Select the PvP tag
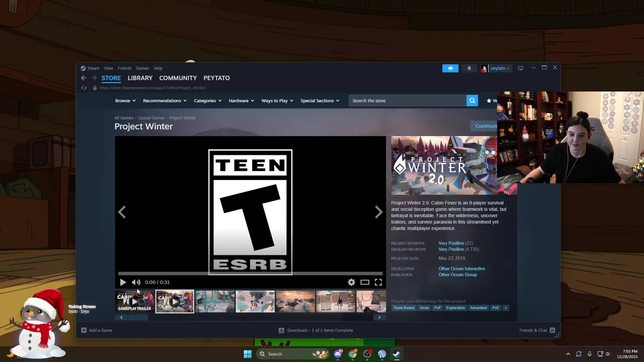Image resolution: width=644 pixels, height=362 pixels. (x=438, y=308)
